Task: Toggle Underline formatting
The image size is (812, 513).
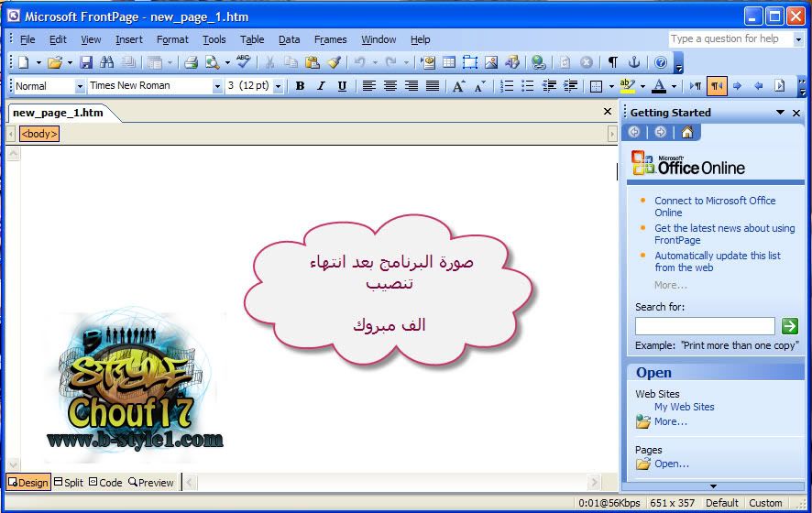Action: pyautogui.click(x=342, y=86)
